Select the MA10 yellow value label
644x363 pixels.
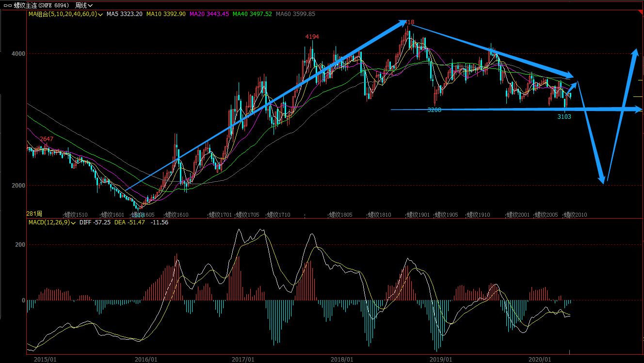166,14
